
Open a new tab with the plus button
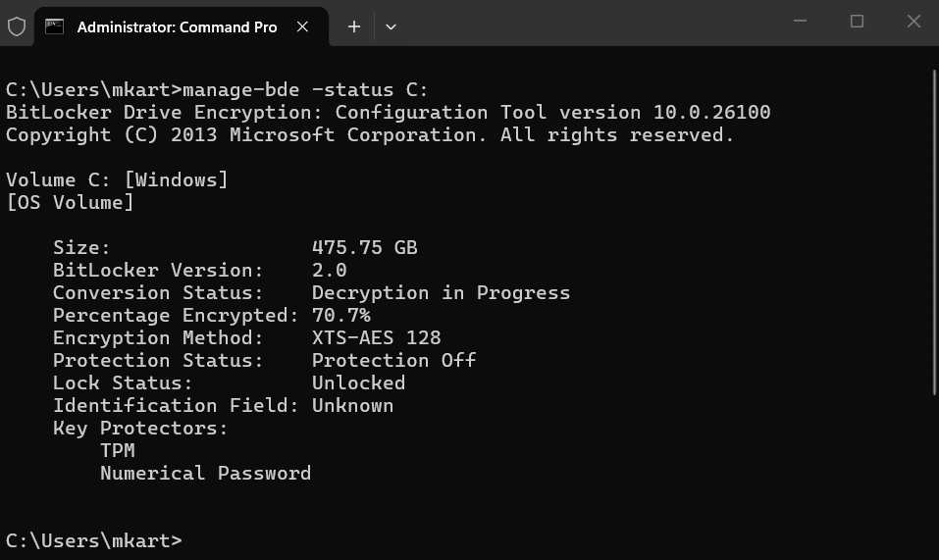pyautogui.click(x=354, y=26)
